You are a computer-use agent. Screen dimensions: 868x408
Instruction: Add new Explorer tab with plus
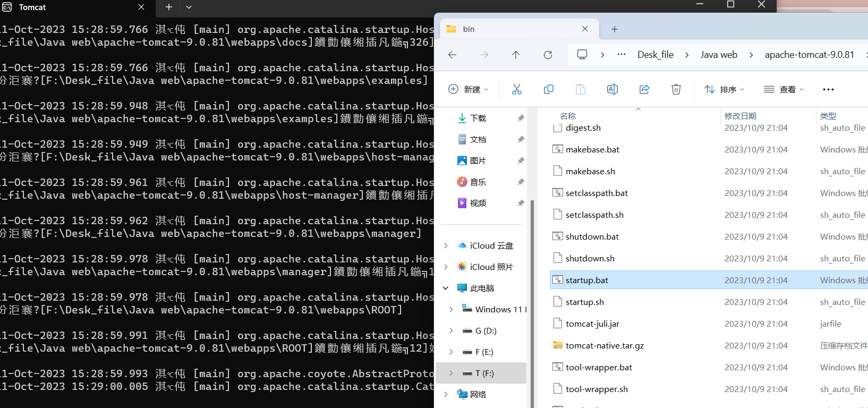pyautogui.click(x=615, y=29)
